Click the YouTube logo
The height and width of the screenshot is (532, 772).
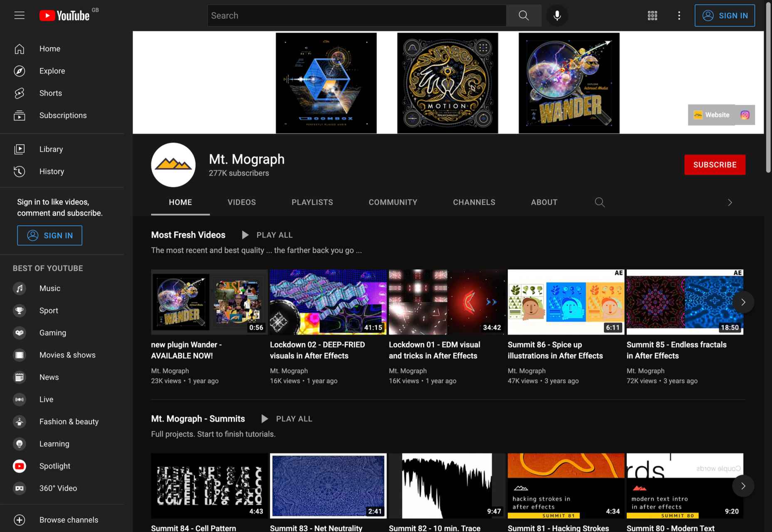64,15
